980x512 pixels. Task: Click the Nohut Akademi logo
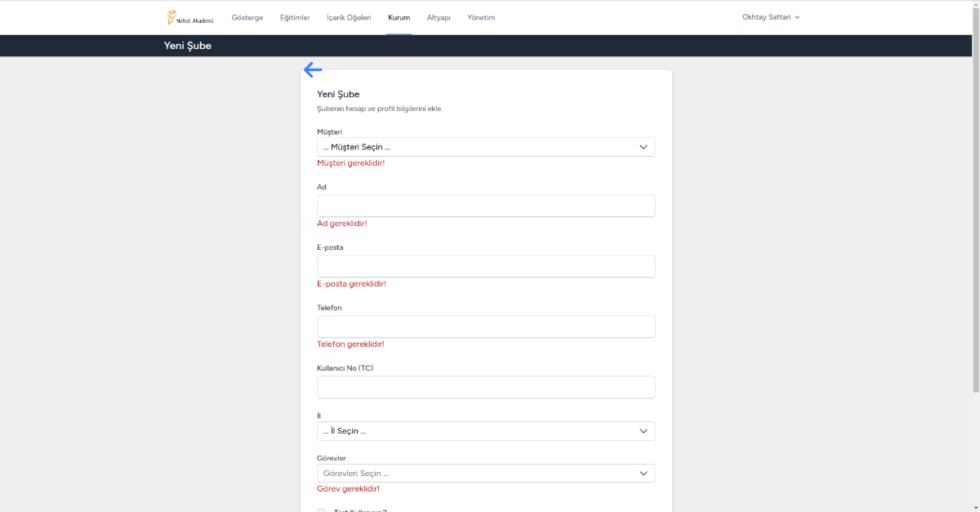[190, 17]
